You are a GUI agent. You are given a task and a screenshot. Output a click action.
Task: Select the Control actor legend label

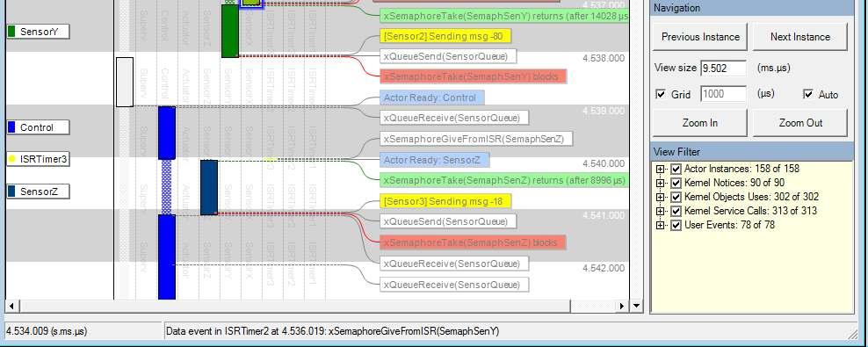click(38, 127)
